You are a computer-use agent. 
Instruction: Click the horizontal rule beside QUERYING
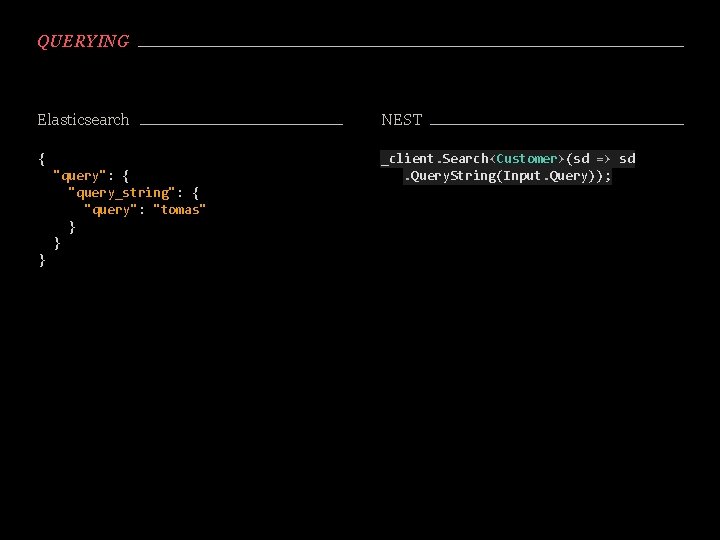pos(410,45)
